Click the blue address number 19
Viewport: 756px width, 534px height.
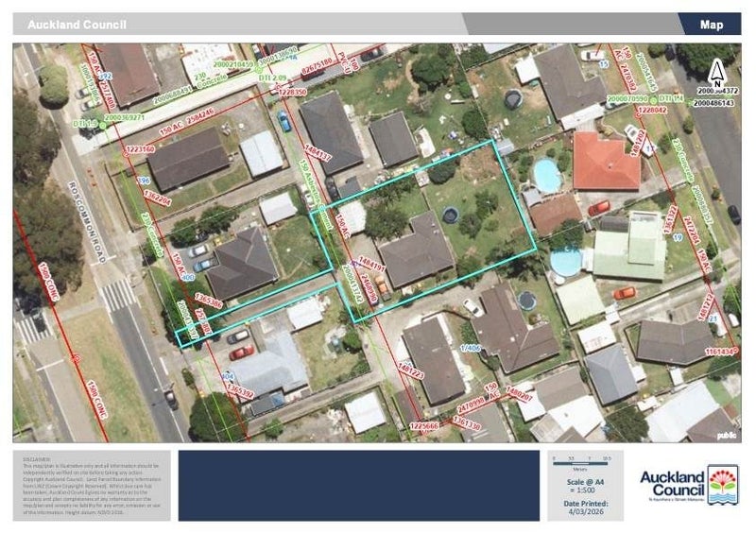[678, 238]
